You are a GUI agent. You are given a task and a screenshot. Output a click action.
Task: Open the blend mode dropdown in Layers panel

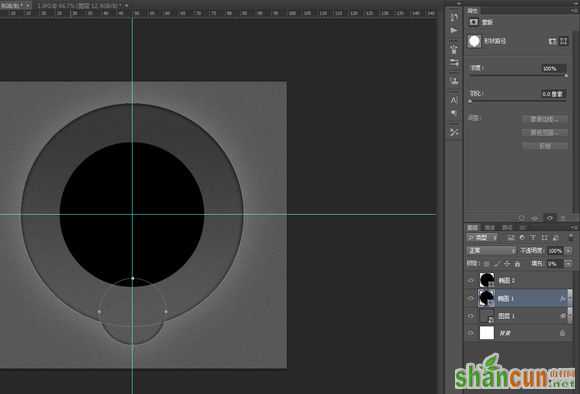click(491, 251)
